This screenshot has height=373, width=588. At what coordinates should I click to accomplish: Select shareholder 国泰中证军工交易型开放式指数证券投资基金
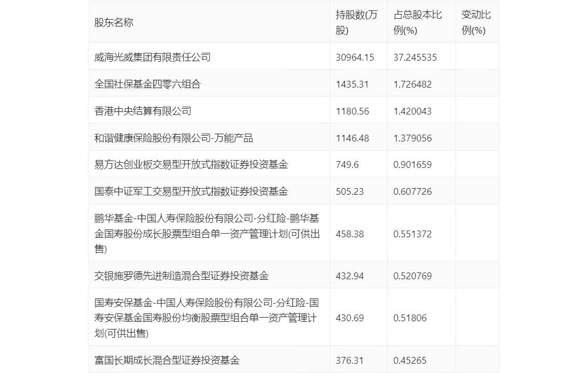click(191, 191)
